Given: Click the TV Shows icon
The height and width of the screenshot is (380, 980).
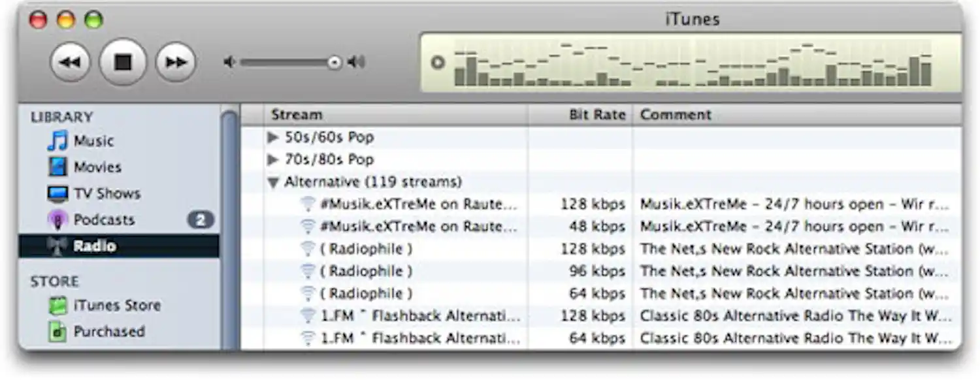Looking at the screenshot, I should 57,193.
